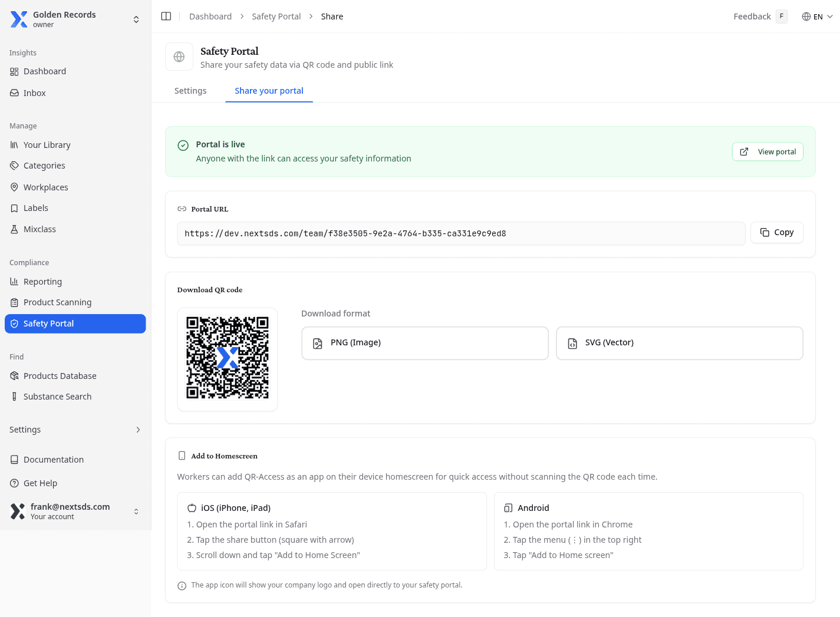The width and height of the screenshot is (840, 617).
Task: Switch to the Settings tab
Action: coord(190,91)
